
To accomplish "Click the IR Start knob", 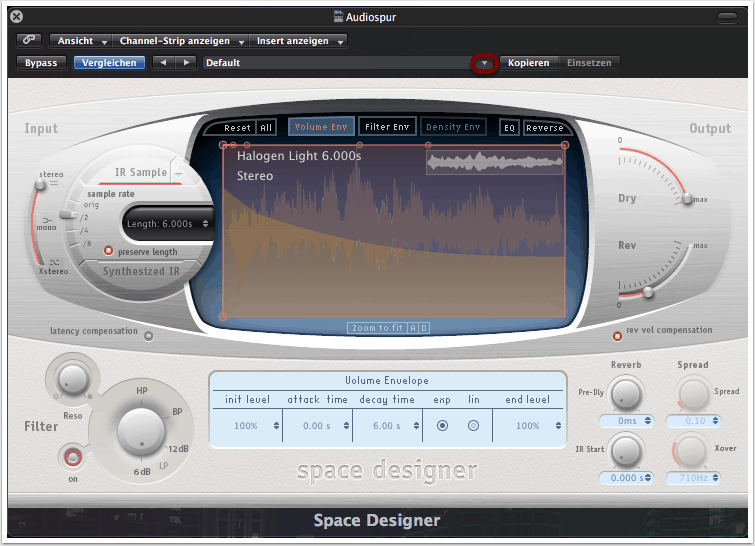I will pyautogui.click(x=626, y=450).
